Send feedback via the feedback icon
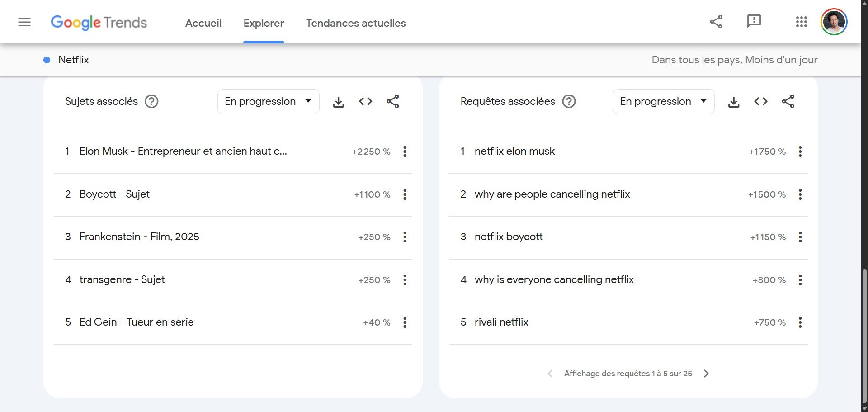Viewport: 868px width, 412px height. (x=754, y=21)
